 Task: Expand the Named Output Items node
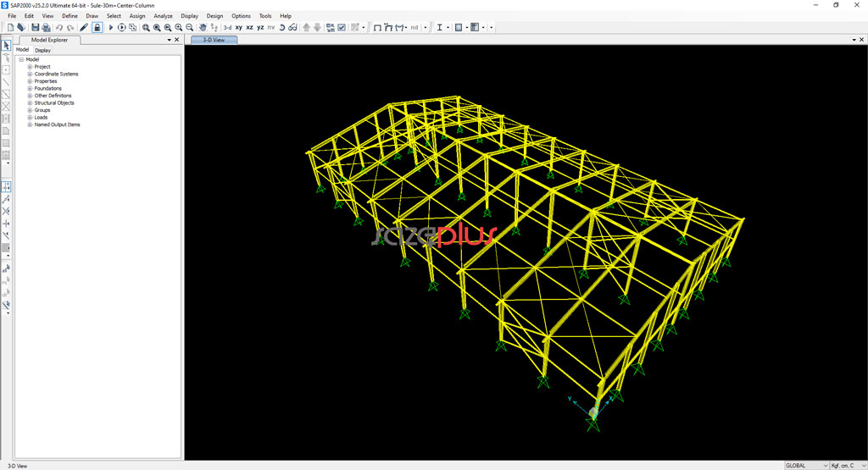(x=30, y=124)
